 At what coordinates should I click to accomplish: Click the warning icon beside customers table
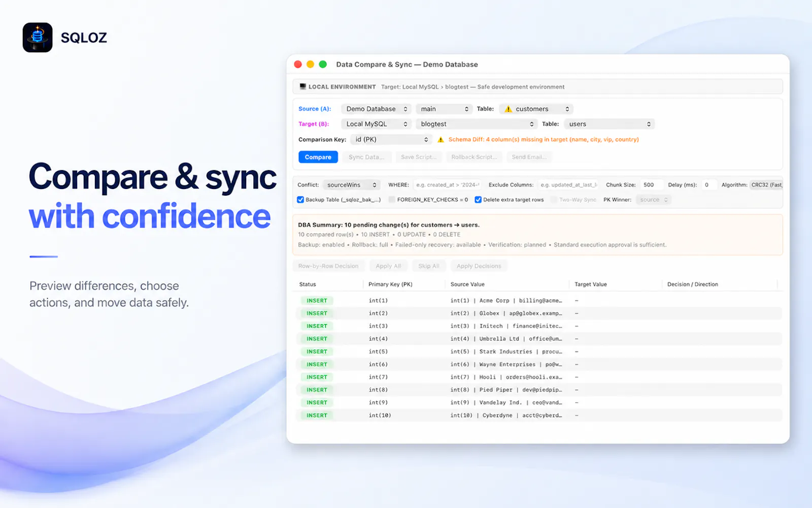pos(508,109)
